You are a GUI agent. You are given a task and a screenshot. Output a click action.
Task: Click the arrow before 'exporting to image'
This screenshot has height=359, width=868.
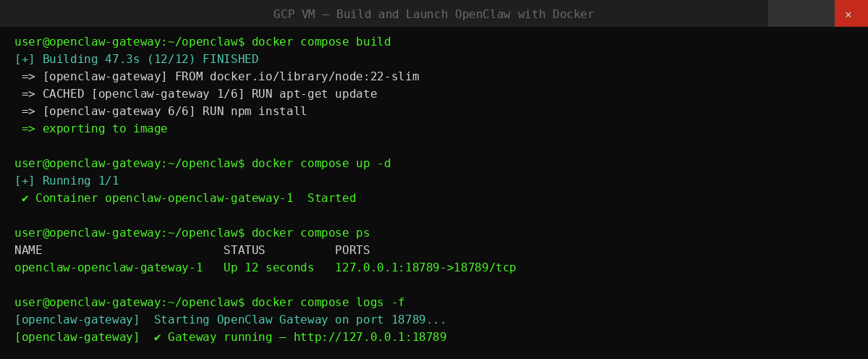28,129
